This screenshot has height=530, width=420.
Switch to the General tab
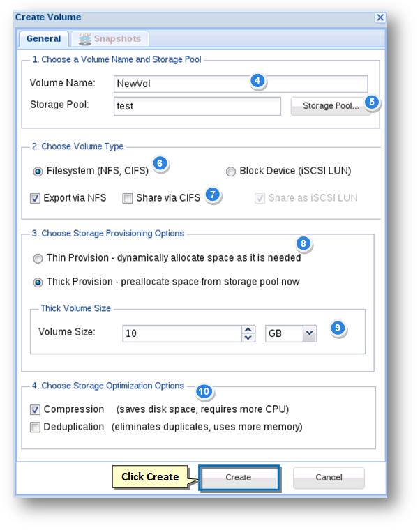pos(44,39)
